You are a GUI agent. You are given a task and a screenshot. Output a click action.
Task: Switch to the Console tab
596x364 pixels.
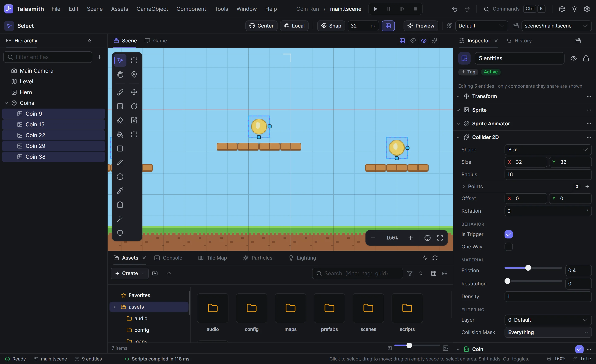[x=168, y=258]
